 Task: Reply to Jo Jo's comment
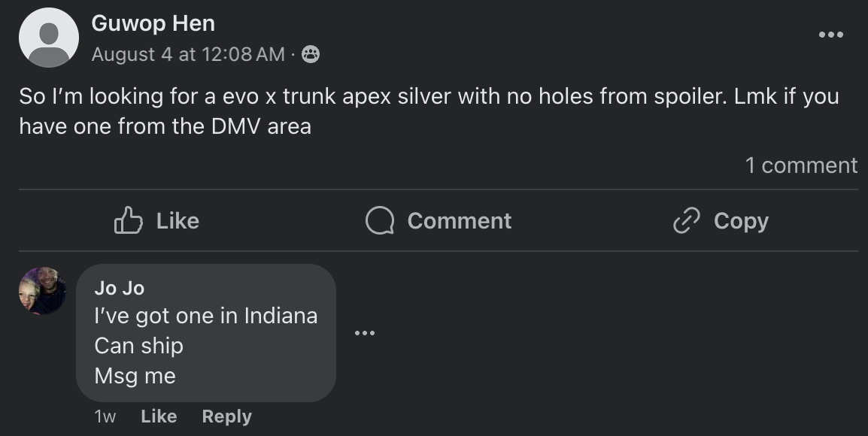coord(226,416)
